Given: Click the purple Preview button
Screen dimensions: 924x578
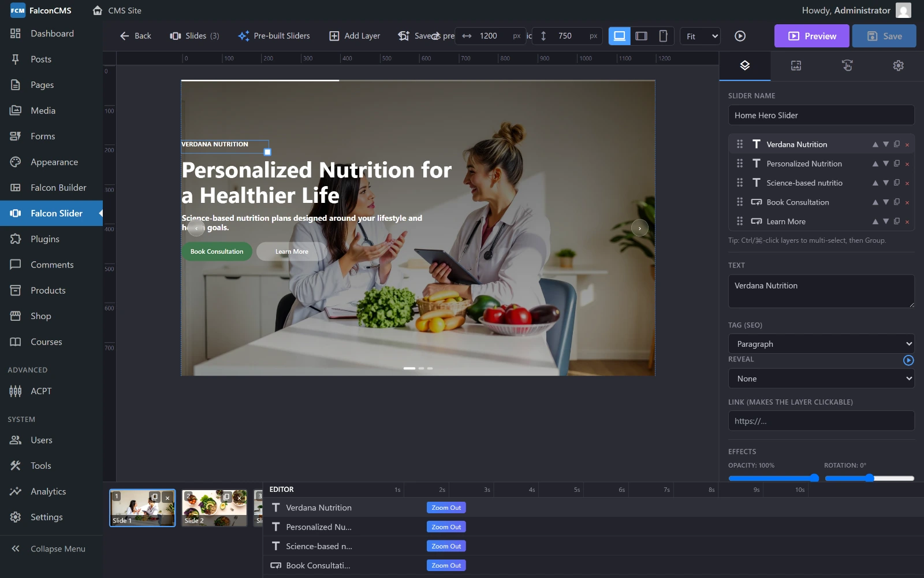Looking at the screenshot, I should tap(811, 36).
